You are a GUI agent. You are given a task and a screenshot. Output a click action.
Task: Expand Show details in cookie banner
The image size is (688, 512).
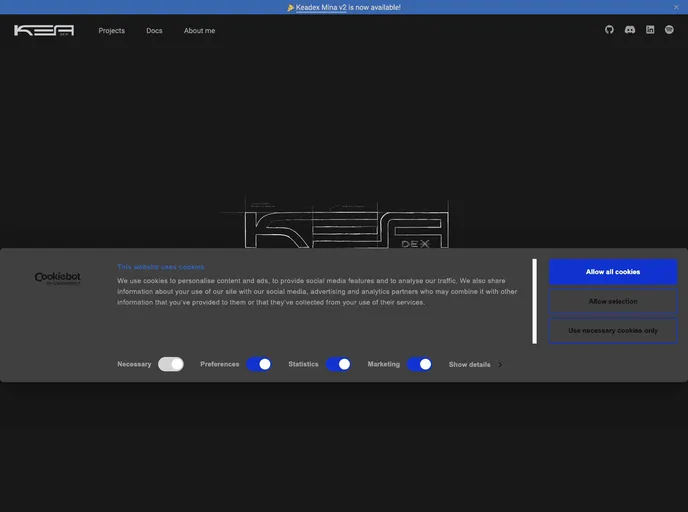click(476, 365)
